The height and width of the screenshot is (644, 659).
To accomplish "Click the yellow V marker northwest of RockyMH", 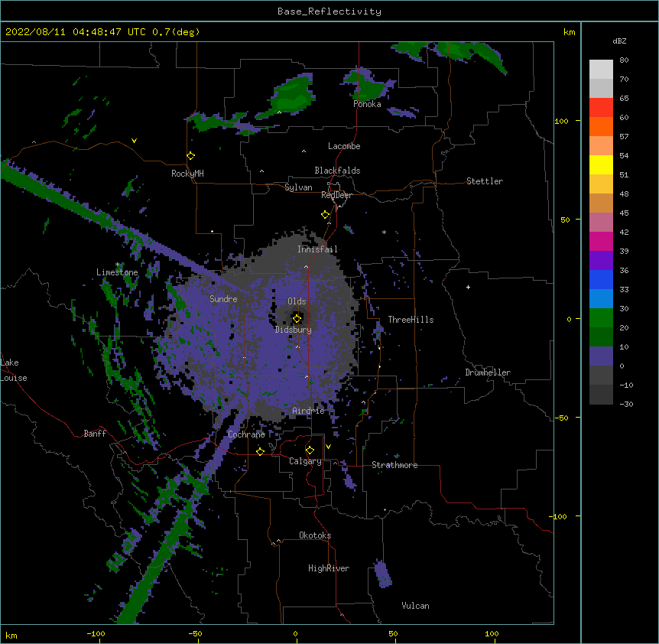I will [134, 141].
